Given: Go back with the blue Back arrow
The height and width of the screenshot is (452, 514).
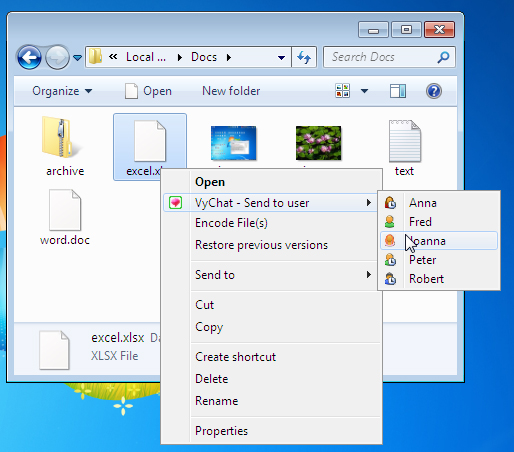Looking at the screenshot, I should pos(29,57).
